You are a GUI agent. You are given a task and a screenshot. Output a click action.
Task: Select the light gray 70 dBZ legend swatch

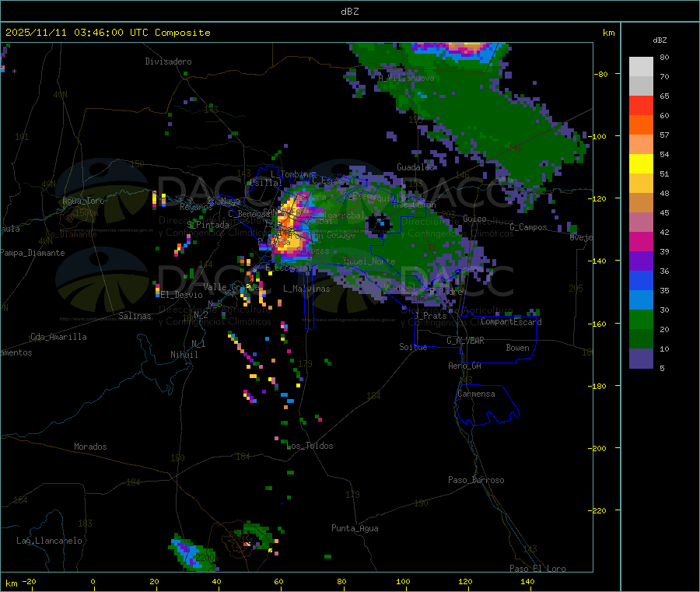click(x=641, y=86)
